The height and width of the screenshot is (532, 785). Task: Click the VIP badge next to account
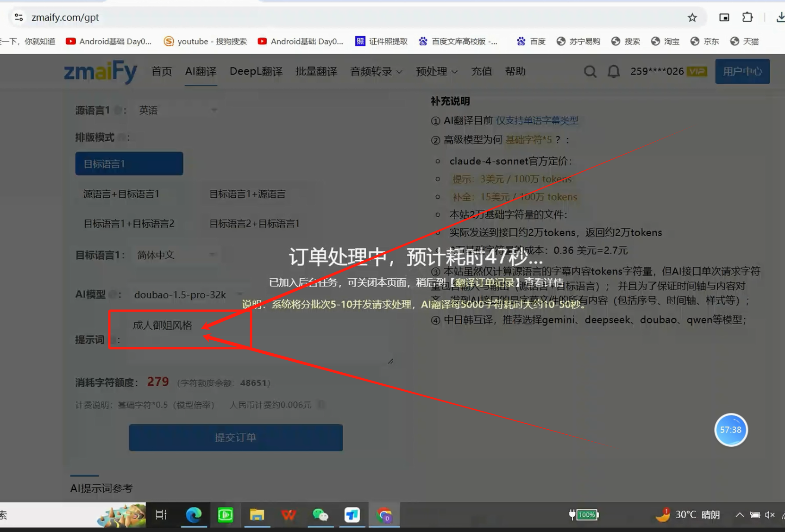point(697,71)
